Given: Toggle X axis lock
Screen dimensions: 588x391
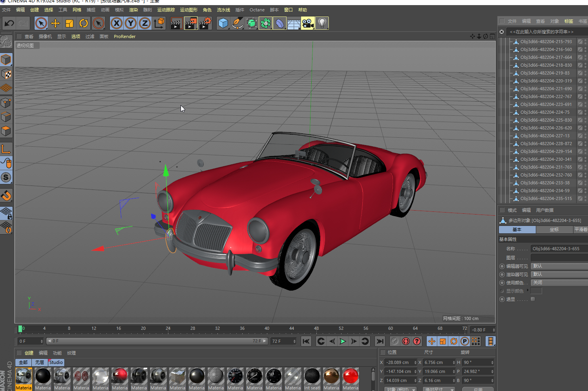Looking at the screenshot, I should point(117,24).
